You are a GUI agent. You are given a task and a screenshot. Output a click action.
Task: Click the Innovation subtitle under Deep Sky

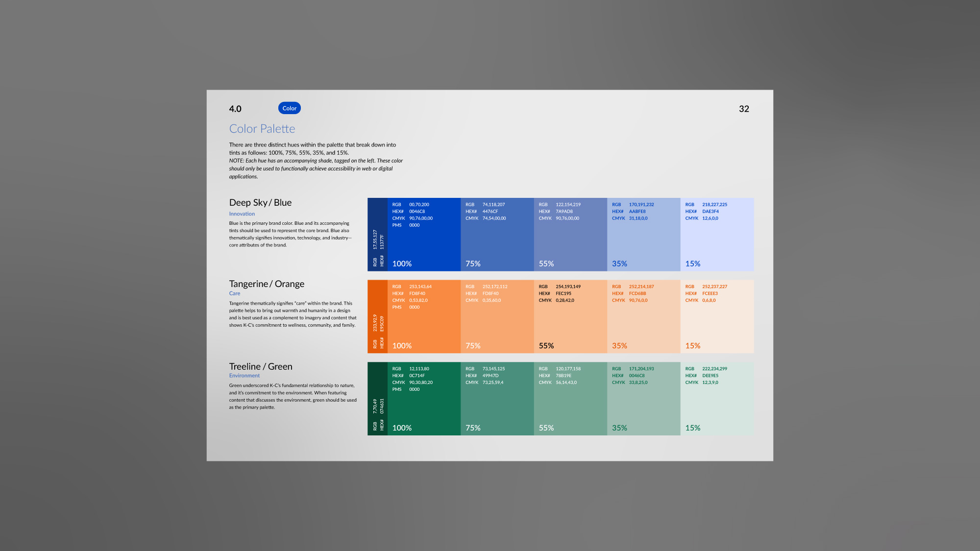coord(242,214)
